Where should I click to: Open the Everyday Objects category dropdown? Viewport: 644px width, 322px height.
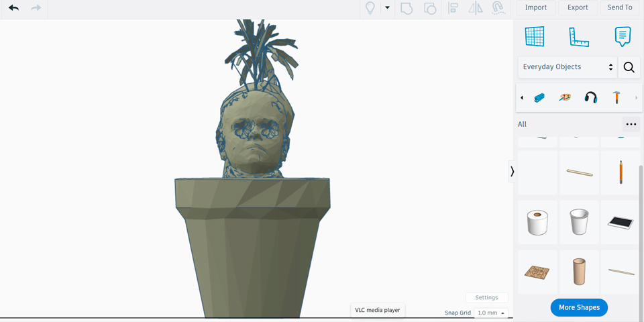pos(568,67)
